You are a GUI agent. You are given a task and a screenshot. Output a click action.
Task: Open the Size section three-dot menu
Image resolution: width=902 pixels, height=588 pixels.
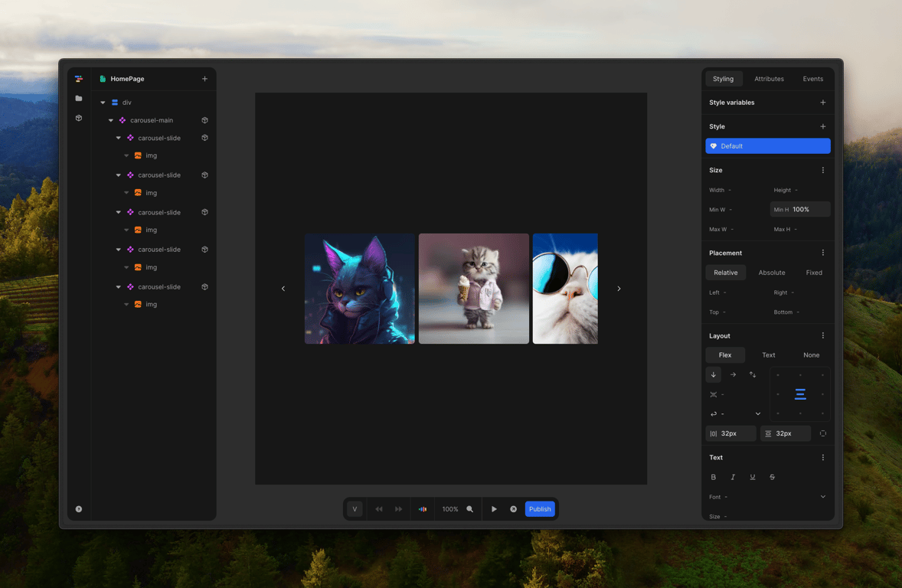pyautogui.click(x=823, y=170)
